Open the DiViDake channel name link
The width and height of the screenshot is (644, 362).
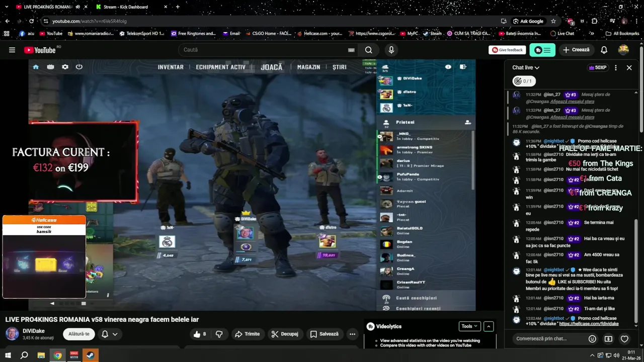(34, 331)
